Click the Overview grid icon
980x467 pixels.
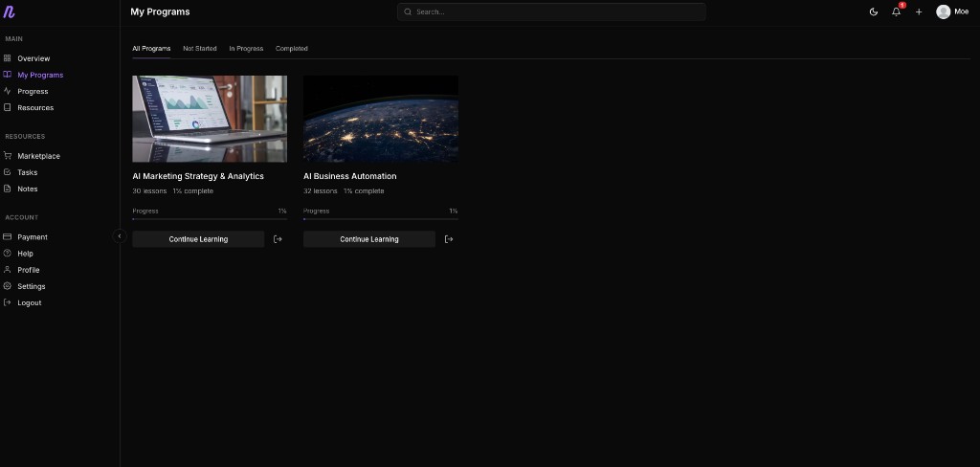click(8, 58)
